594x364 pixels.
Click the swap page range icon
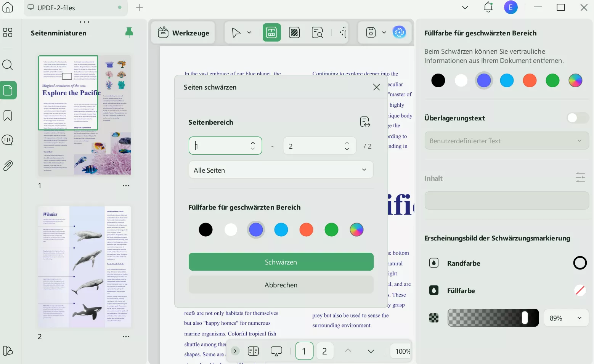365,122
